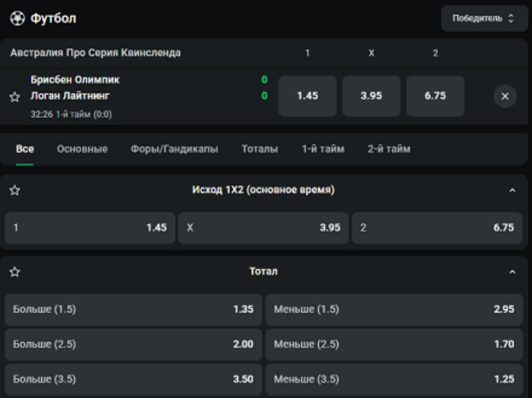Image resolution: width=532 pixels, height=398 pixels.
Task: Open the 2-й тайм tab
Action: (389, 149)
